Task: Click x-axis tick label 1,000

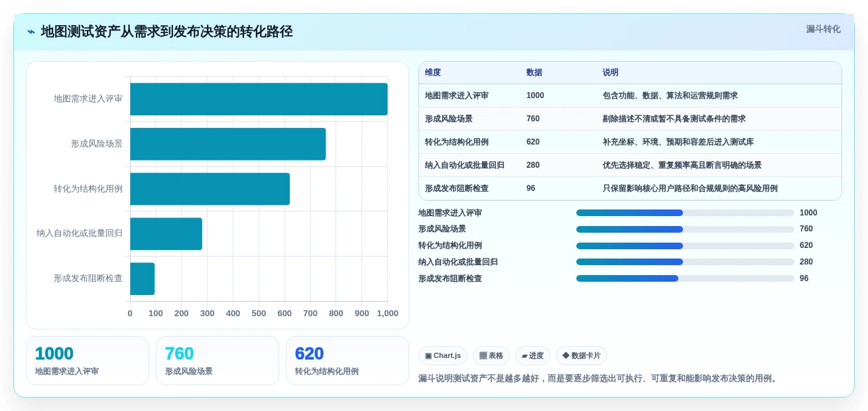Action: (x=388, y=314)
